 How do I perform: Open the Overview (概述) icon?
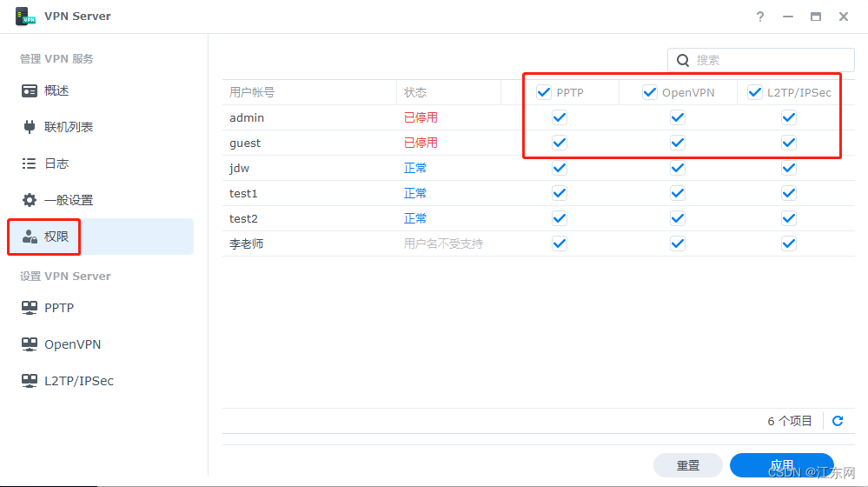pos(30,90)
